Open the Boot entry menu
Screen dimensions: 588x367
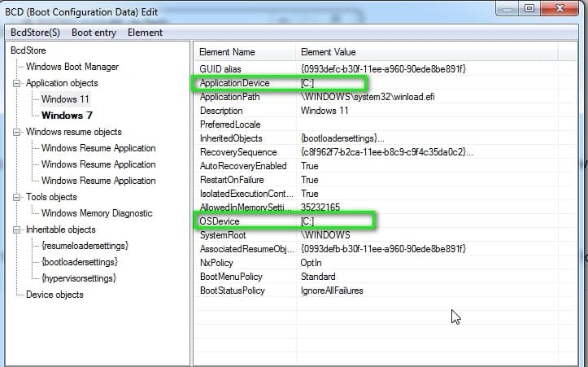point(94,33)
